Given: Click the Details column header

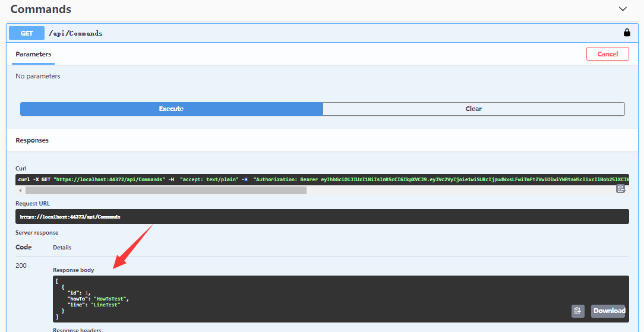Looking at the screenshot, I should [62, 248].
